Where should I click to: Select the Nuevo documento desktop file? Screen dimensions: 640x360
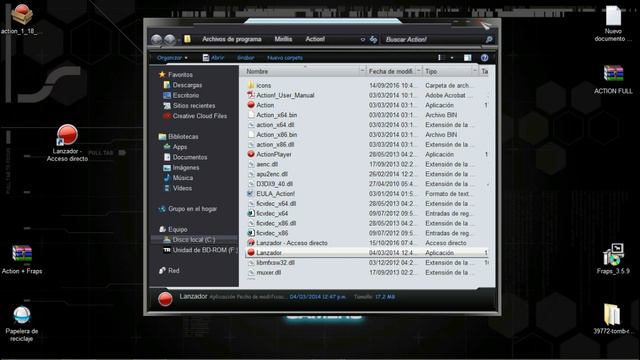613,24
